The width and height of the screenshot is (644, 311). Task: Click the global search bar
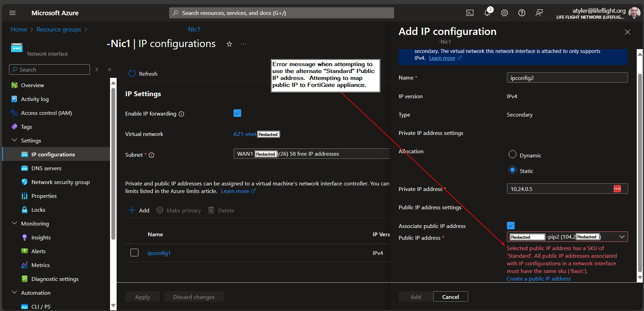point(282,13)
